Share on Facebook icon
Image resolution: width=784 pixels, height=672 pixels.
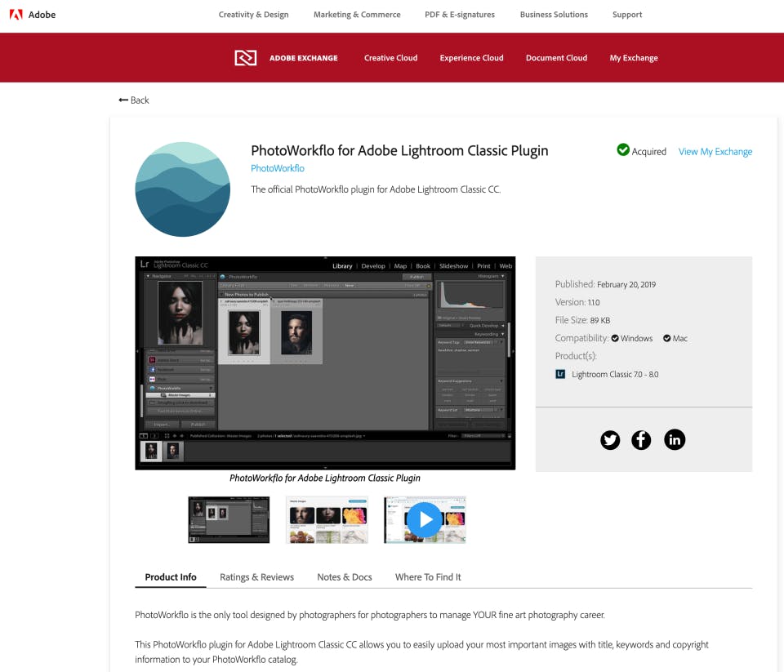(641, 440)
